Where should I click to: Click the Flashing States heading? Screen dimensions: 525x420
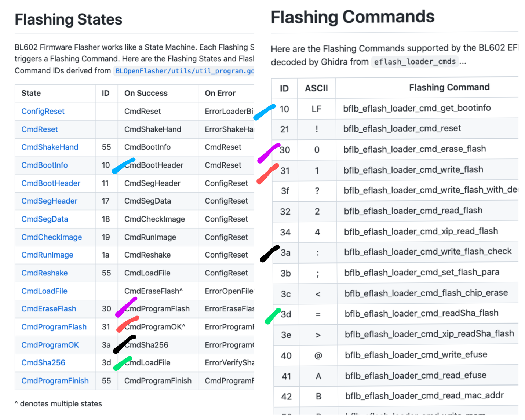[x=68, y=19]
